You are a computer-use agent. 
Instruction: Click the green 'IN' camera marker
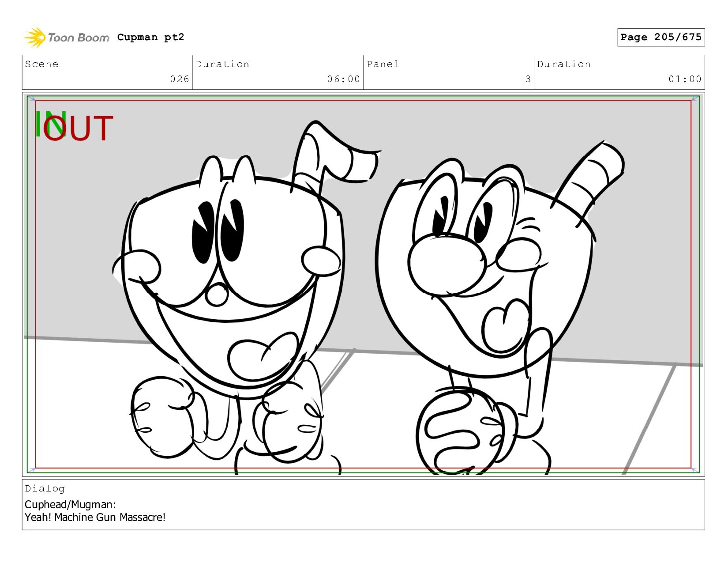coord(50,124)
